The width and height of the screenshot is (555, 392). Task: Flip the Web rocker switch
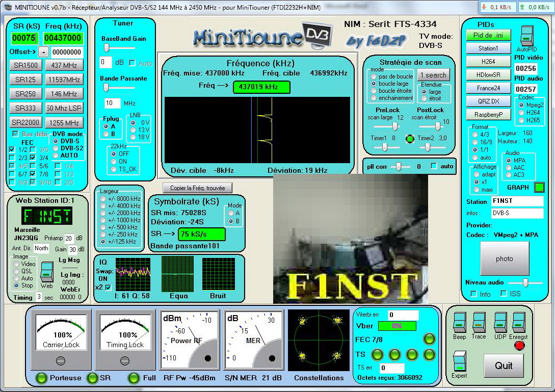pos(46,272)
